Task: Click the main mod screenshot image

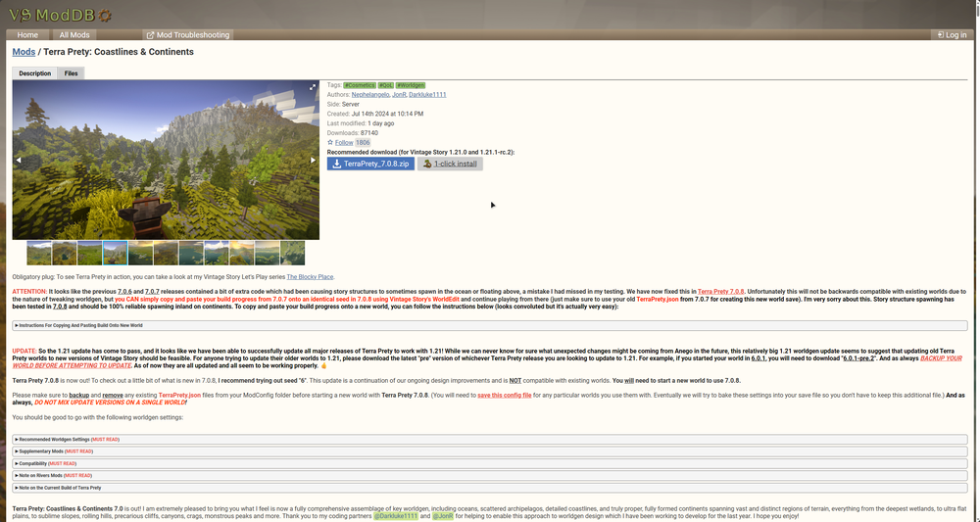Action: tap(166, 160)
